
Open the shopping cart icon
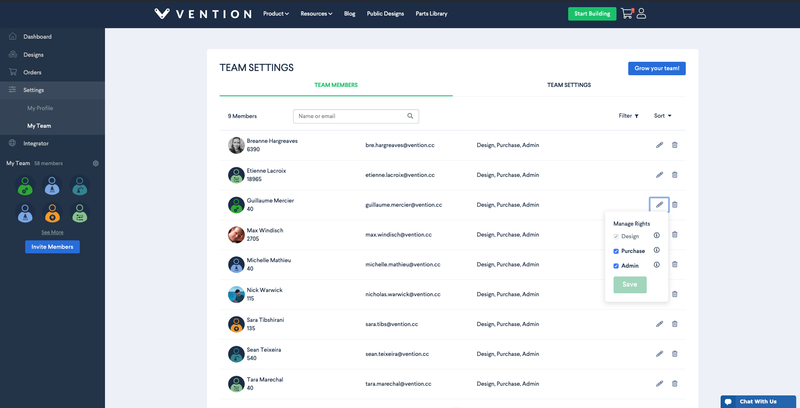[x=627, y=14]
